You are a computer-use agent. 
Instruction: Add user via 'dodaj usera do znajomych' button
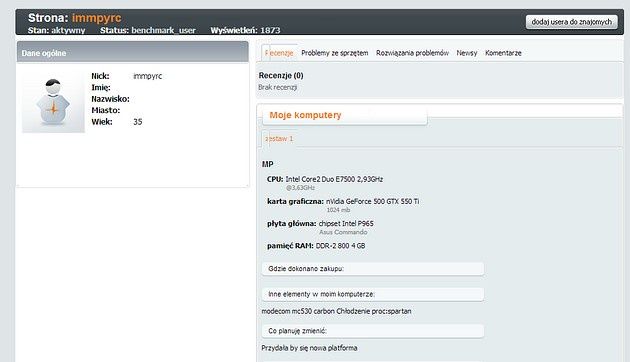click(571, 22)
